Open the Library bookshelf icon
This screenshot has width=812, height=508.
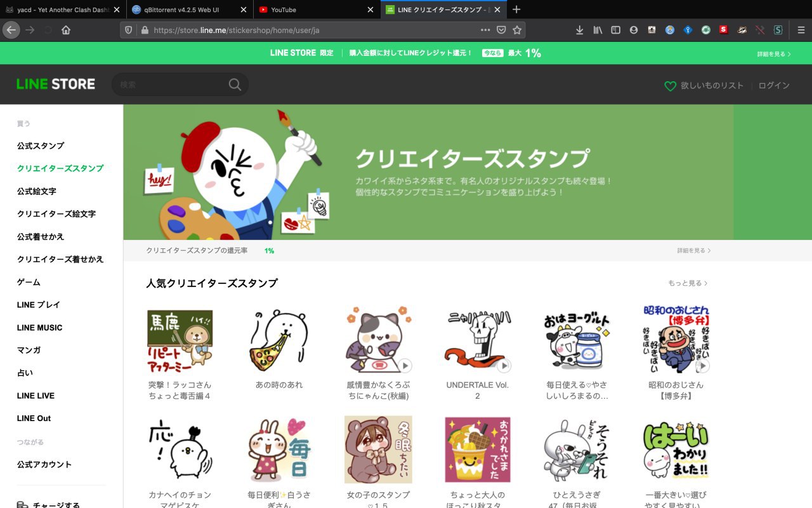pos(598,30)
